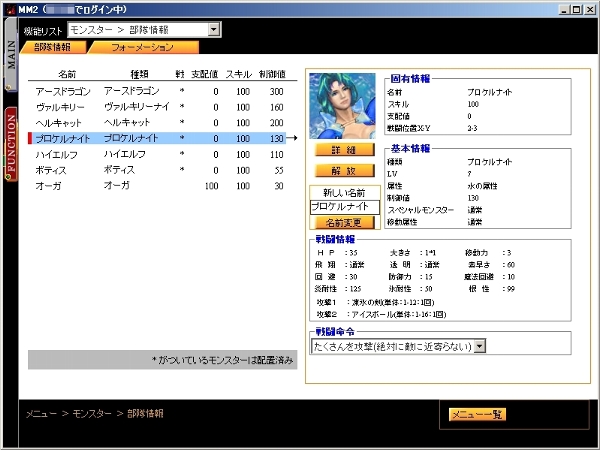Expand the 機能リスト dropdown
600x450 pixels.
coord(212,29)
